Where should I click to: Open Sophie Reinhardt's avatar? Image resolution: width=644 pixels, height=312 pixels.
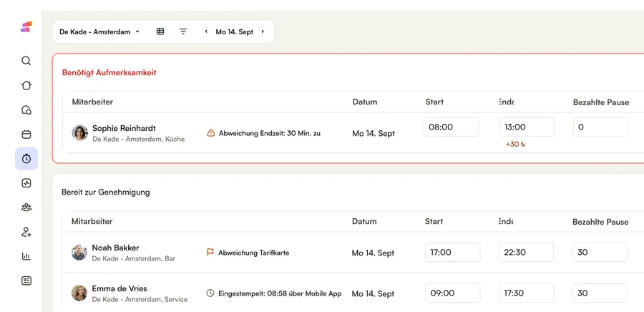click(79, 132)
